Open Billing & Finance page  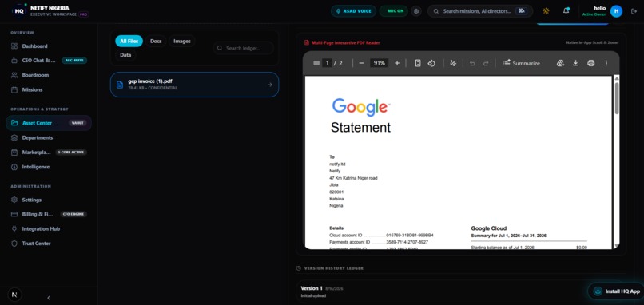pyautogui.click(x=49, y=214)
